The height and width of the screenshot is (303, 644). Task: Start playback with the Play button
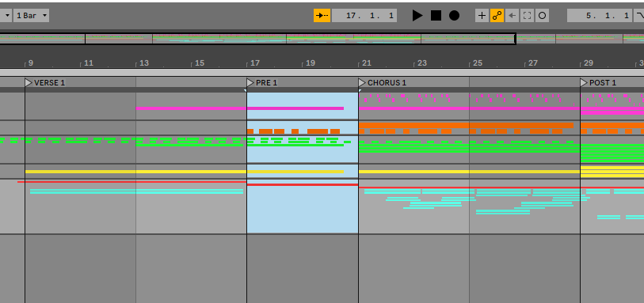coord(417,16)
